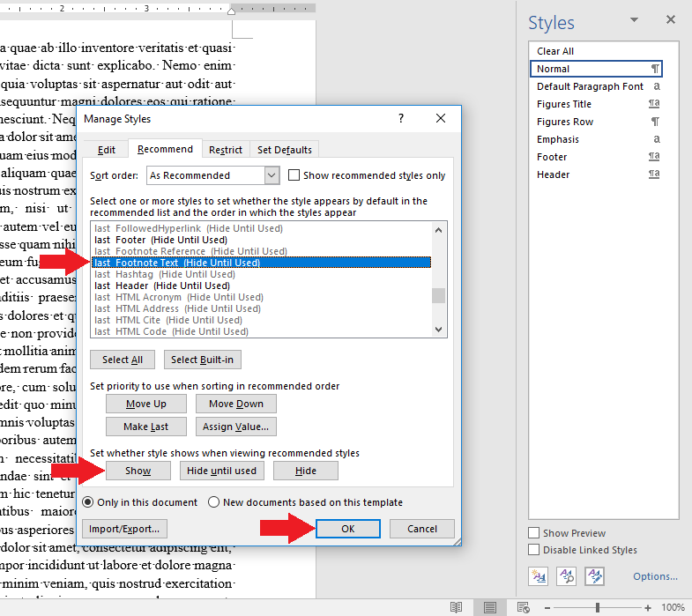The height and width of the screenshot is (616, 692).
Task: Select Footnote Reference style in list
Action: click(x=261, y=251)
